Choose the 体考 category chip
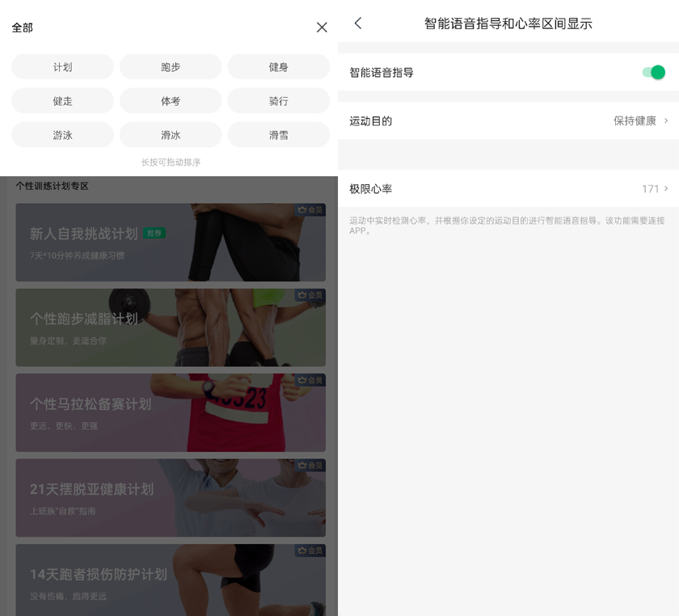Image resolution: width=679 pixels, height=616 pixels. (171, 101)
